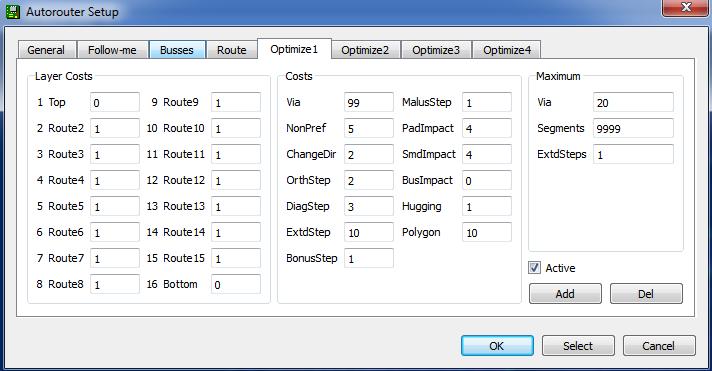Focus the 7 Route7 layer cost field
This screenshot has height=371, width=712.
click(115, 258)
